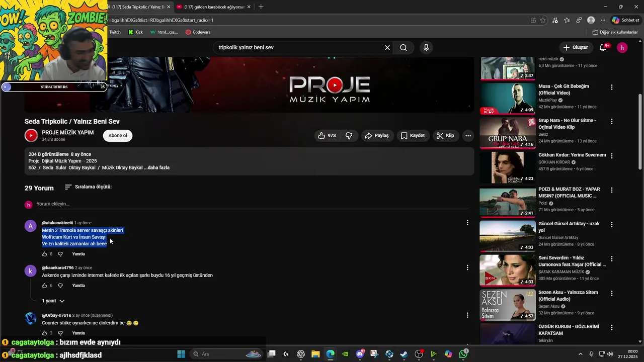
Task: Switch to the Seda Tripkolic browser tab
Action: (x=138, y=7)
